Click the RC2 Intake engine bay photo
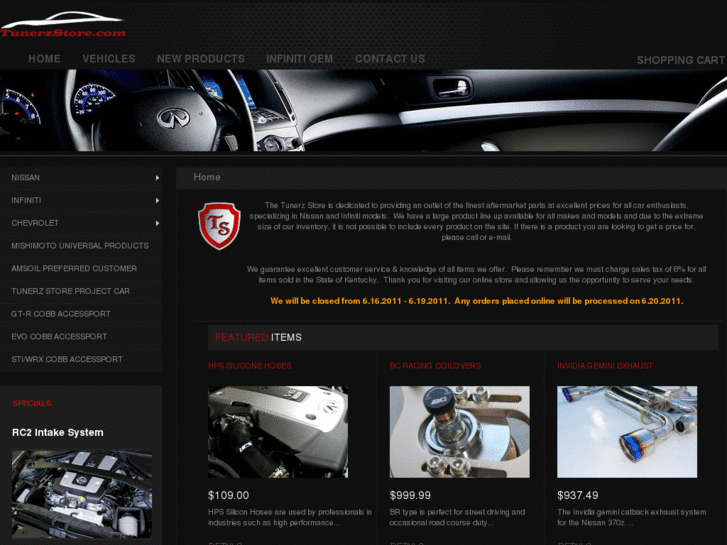 point(82,494)
